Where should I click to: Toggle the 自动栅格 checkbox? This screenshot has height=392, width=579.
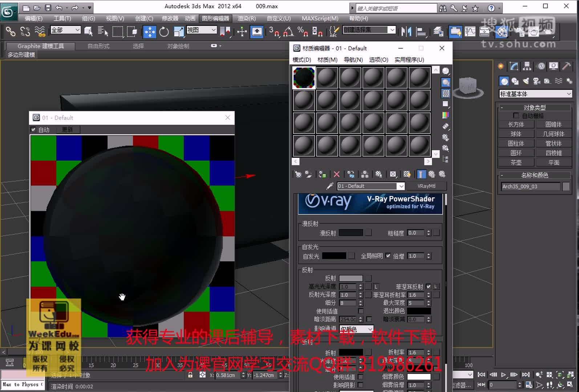(516, 115)
